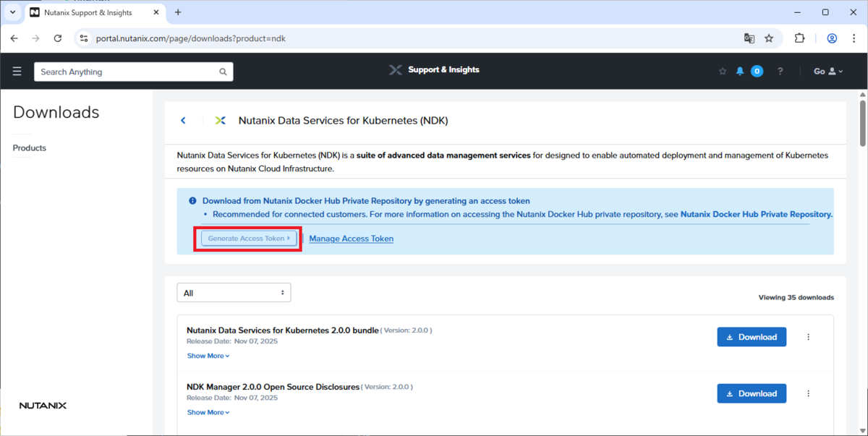Open favorites star in portal header

click(722, 71)
